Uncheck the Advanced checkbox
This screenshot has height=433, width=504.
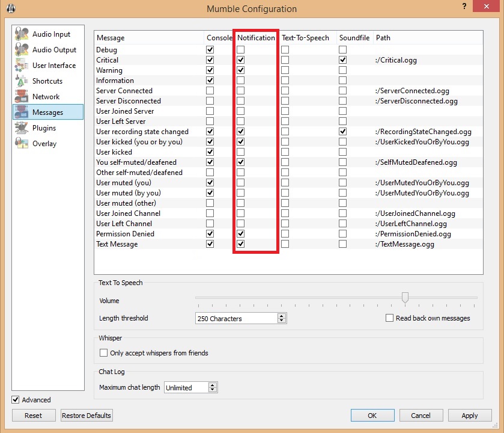tap(16, 399)
